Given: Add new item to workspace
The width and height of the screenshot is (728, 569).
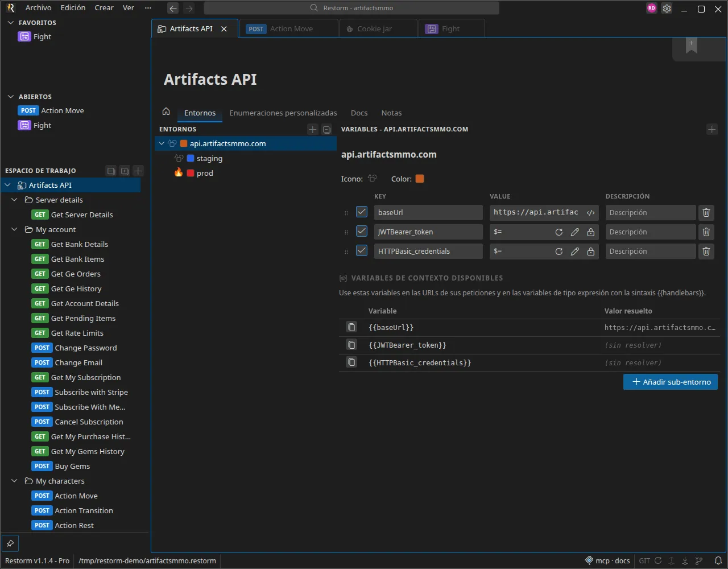Looking at the screenshot, I should (138, 171).
